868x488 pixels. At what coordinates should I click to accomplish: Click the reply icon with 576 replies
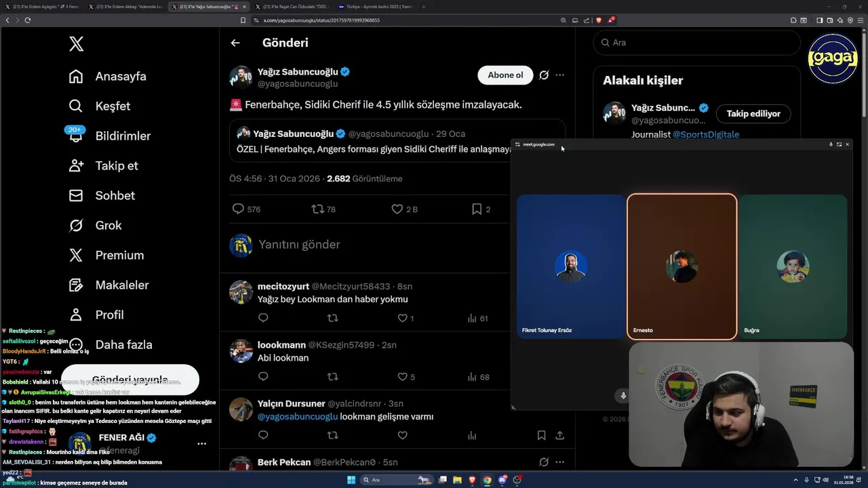[x=238, y=209]
